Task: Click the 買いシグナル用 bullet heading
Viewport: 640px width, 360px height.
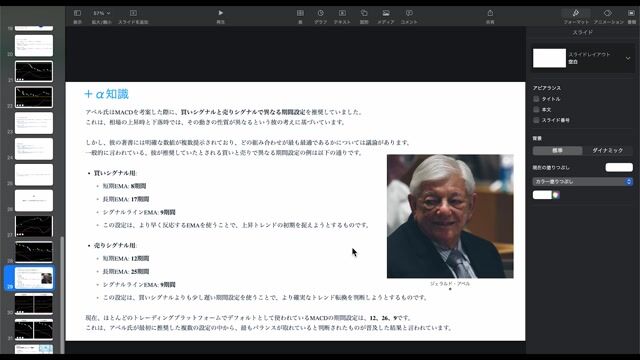Action: pos(115,173)
